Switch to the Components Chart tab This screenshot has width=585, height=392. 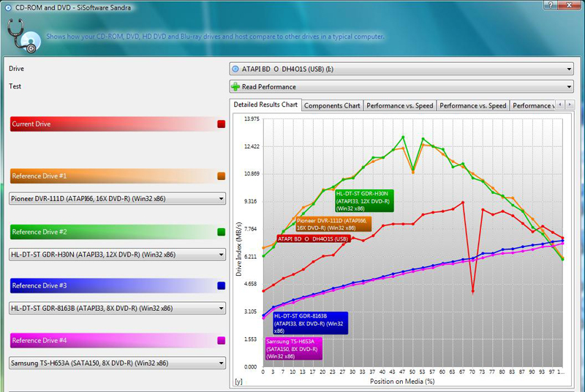332,105
